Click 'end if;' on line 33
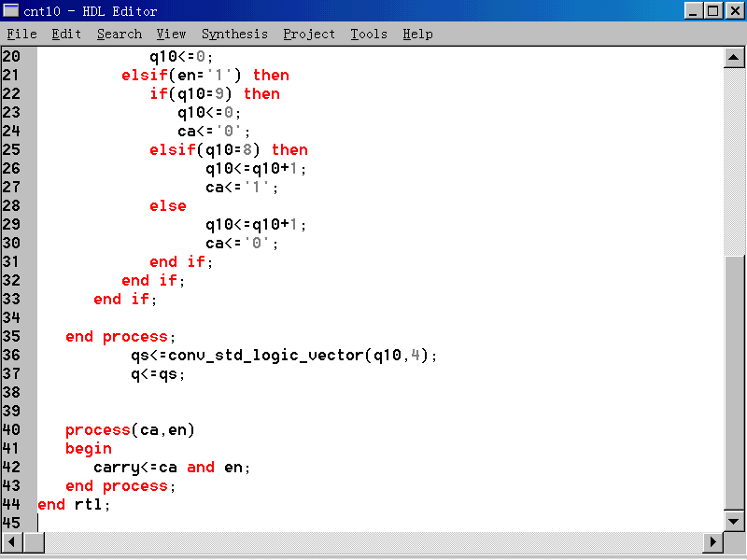 pyautogui.click(x=125, y=300)
